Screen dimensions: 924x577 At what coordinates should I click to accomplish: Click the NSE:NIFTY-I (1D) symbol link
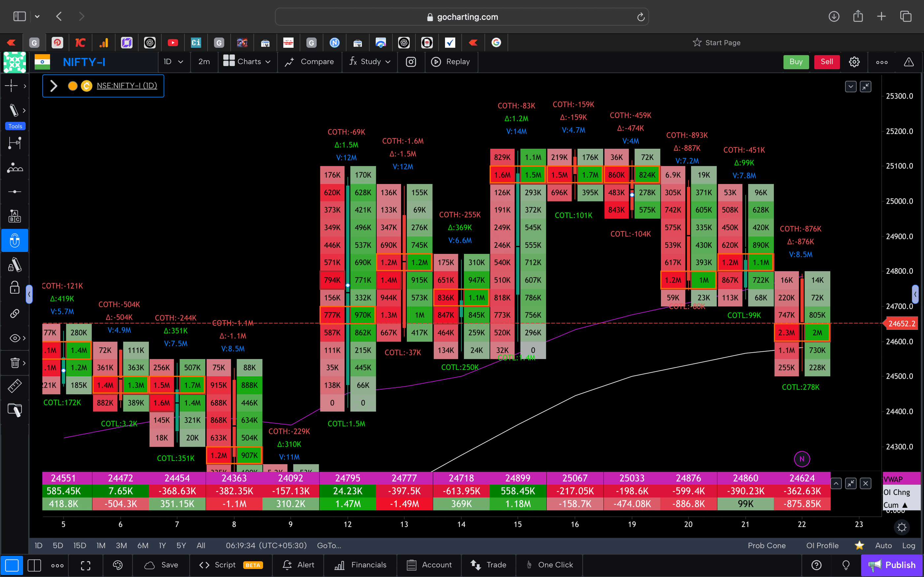click(x=127, y=85)
